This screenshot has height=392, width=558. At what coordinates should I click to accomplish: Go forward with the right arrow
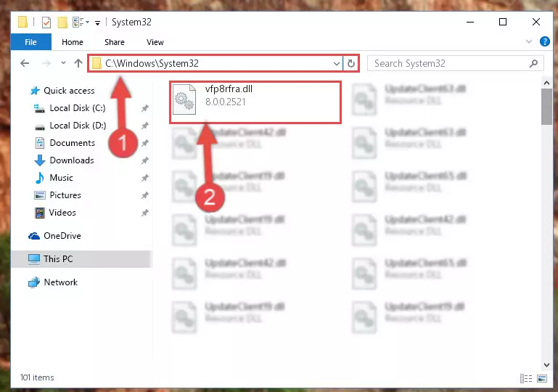coord(46,63)
